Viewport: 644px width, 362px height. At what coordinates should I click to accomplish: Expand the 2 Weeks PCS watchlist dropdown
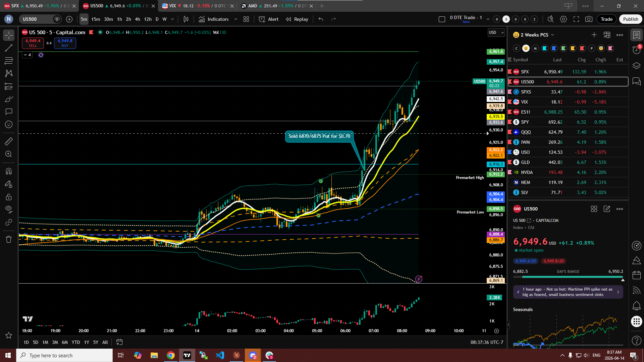(x=552, y=35)
